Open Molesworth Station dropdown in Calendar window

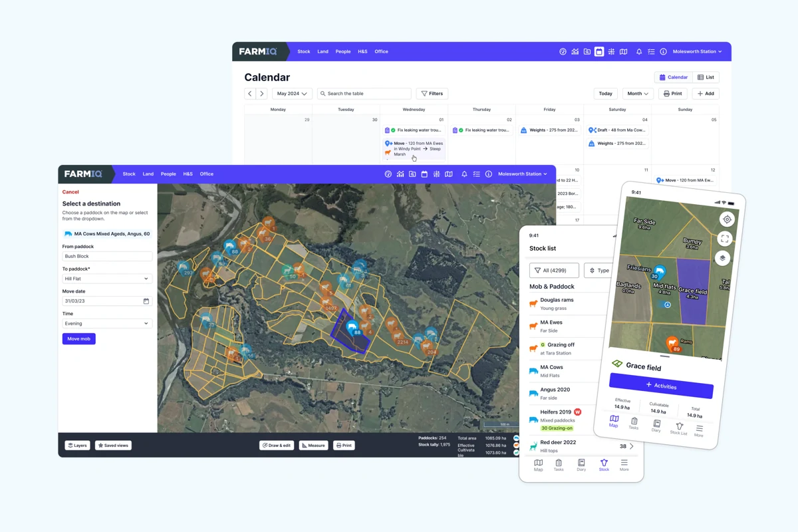(x=697, y=52)
